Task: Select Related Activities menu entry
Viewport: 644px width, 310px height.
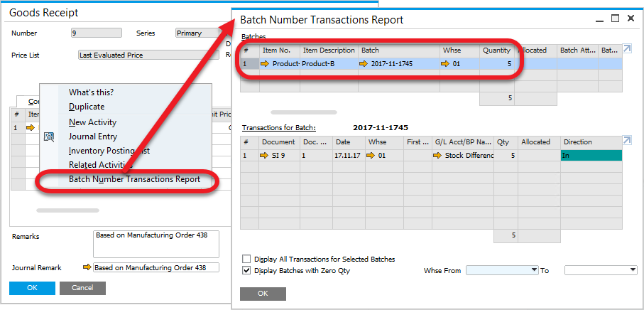Action: (101, 165)
